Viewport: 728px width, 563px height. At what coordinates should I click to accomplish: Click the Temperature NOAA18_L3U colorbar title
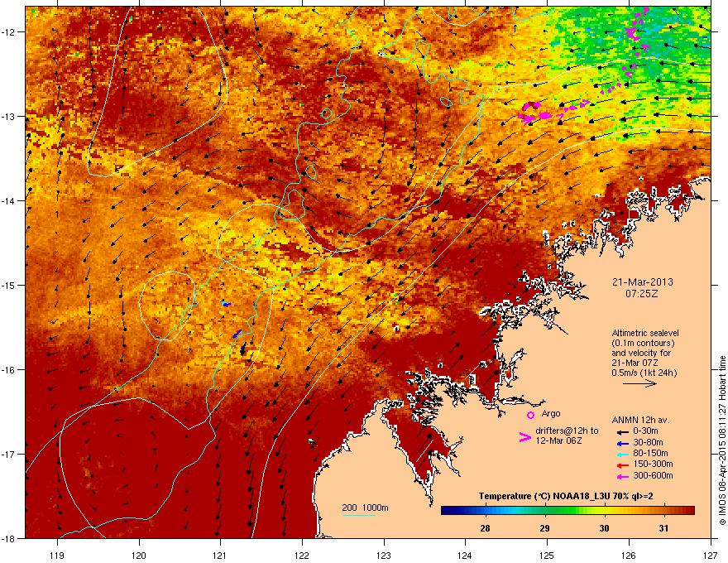click(x=566, y=497)
